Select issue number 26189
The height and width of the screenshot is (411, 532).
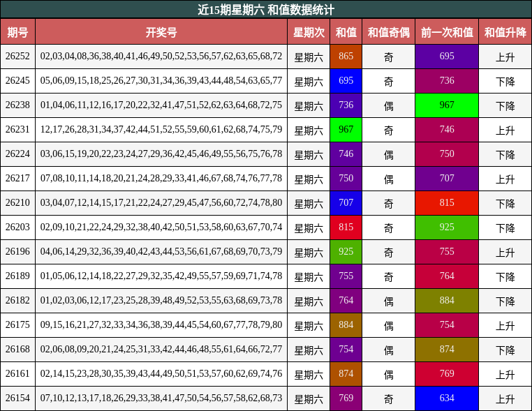pos(17,276)
